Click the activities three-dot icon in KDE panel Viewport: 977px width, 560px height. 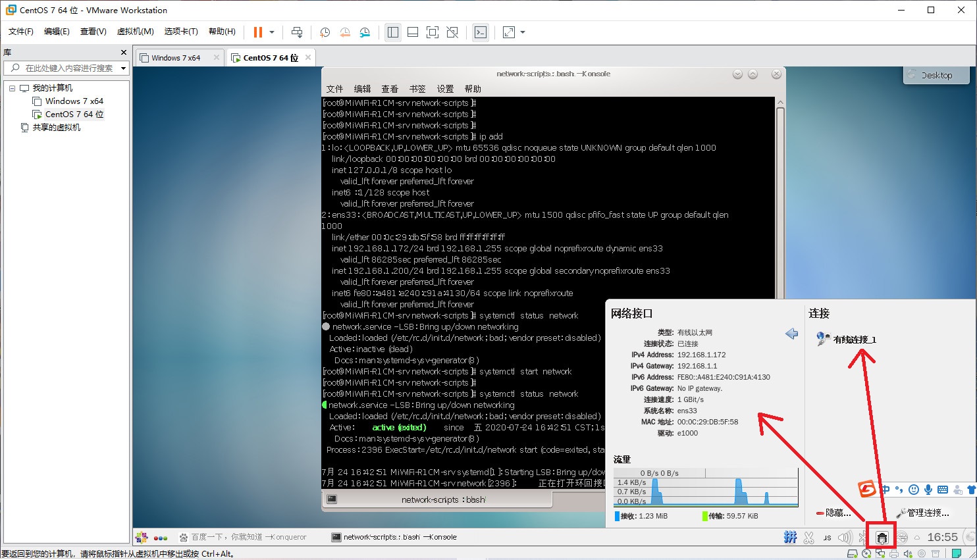(x=161, y=538)
